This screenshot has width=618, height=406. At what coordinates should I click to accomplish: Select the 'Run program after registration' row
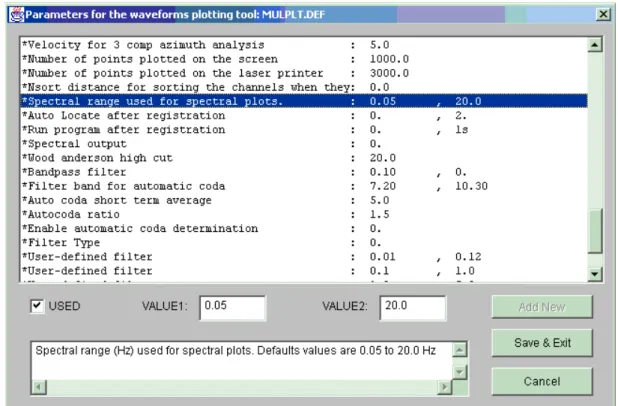coord(304,130)
